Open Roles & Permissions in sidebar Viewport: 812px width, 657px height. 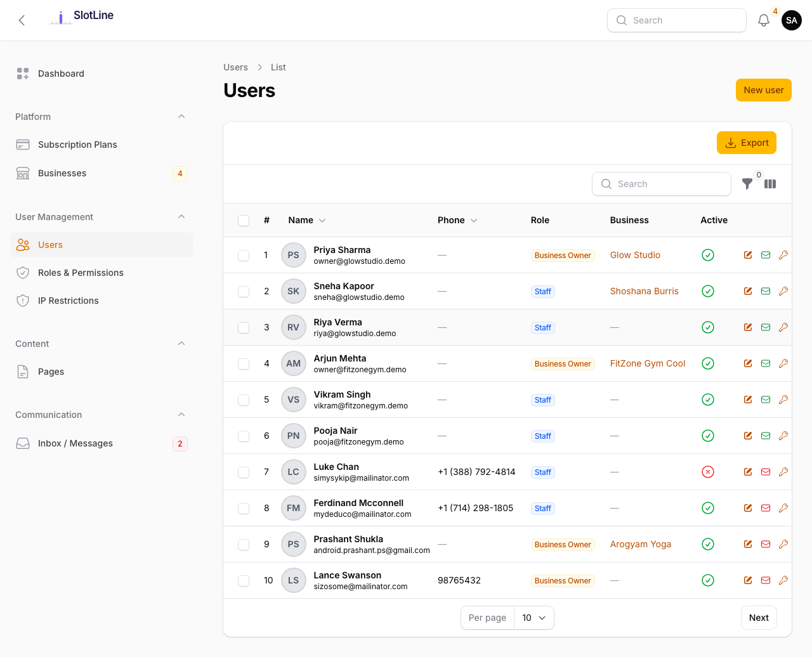[x=101, y=273]
